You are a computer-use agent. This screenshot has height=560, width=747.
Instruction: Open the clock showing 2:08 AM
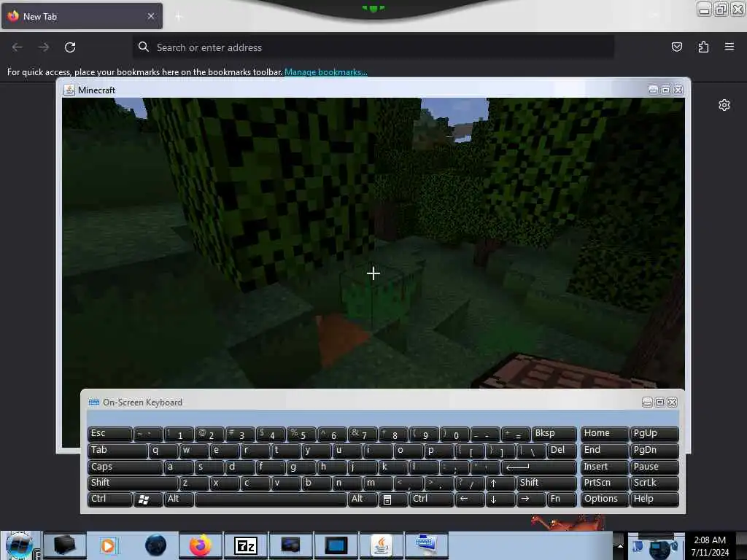[710, 546]
